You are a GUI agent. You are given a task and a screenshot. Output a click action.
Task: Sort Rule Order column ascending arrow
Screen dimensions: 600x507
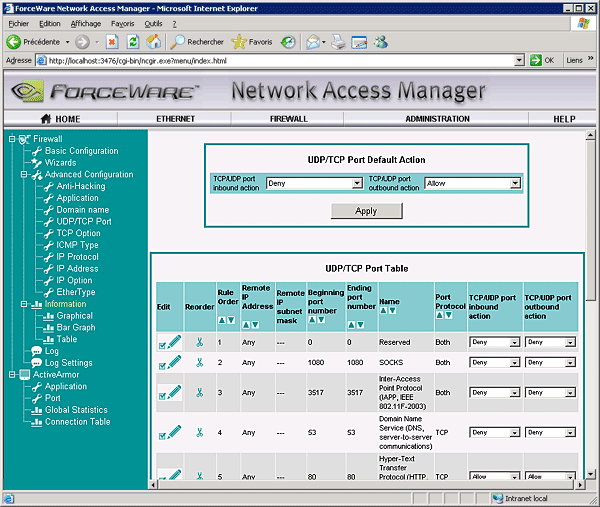(x=222, y=320)
